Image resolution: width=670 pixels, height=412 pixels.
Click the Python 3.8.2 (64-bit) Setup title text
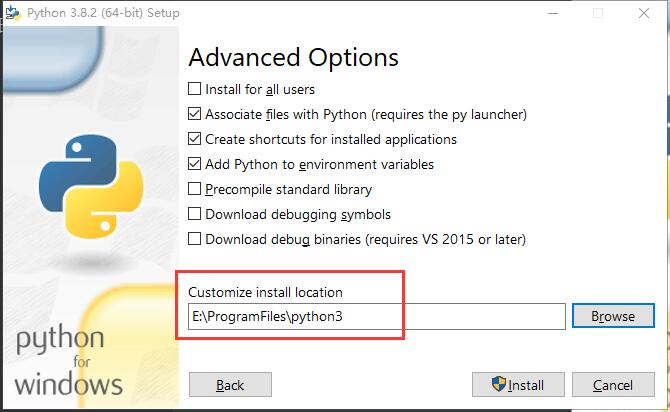(103, 13)
